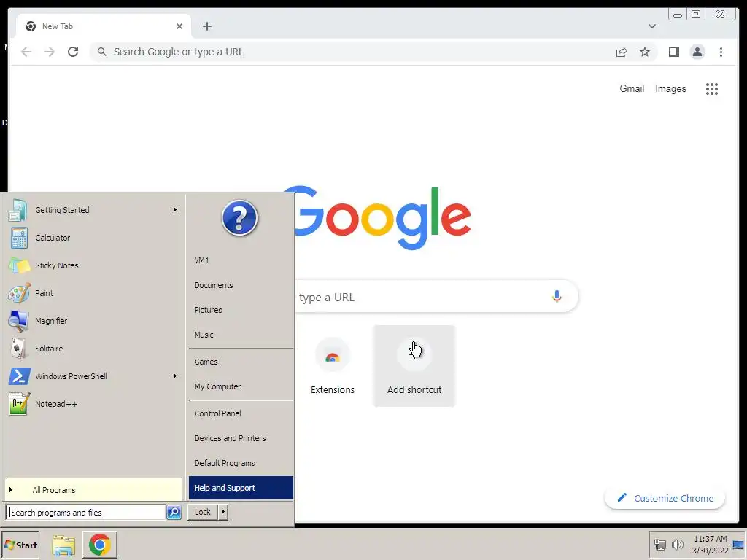Click the Lock button
Image resolution: width=747 pixels, height=560 pixels.
[203, 512]
